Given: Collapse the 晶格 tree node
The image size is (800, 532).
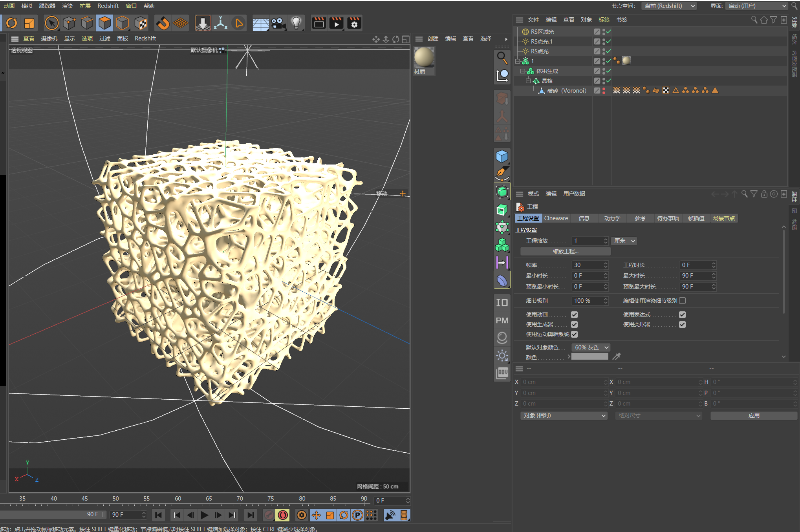Looking at the screenshot, I should pyautogui.click(x=528, y=81).
